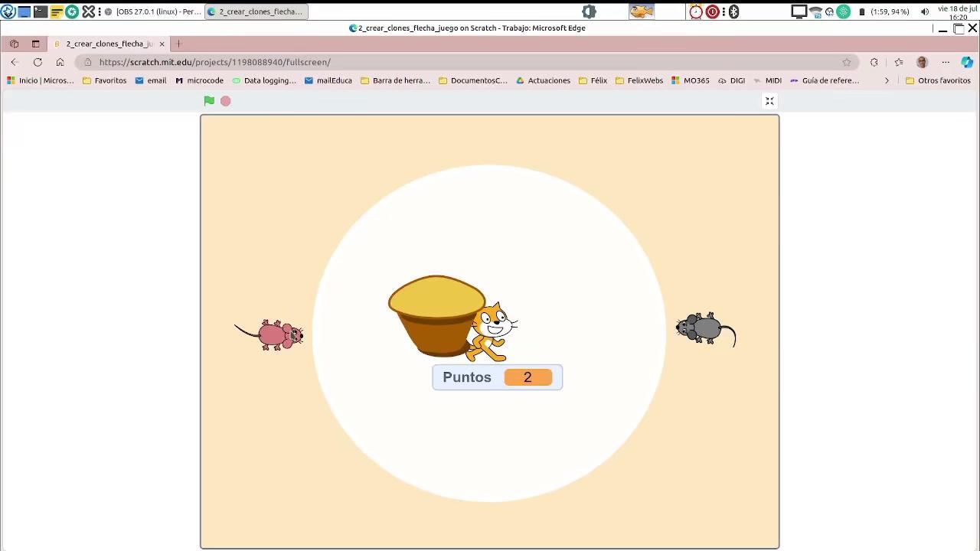
Task: Launch the terminal from the panel
Action: (x=41, y=11)
